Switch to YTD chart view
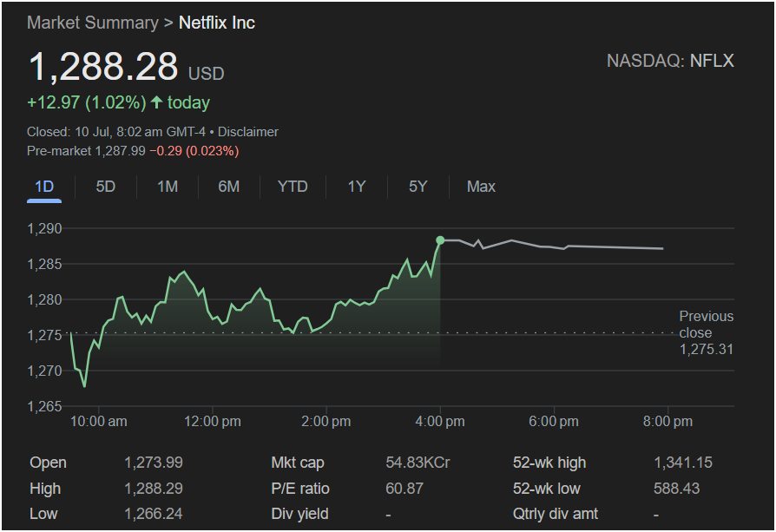The height and width of the screenshot is (532, 776). click(x=293, y=187)
